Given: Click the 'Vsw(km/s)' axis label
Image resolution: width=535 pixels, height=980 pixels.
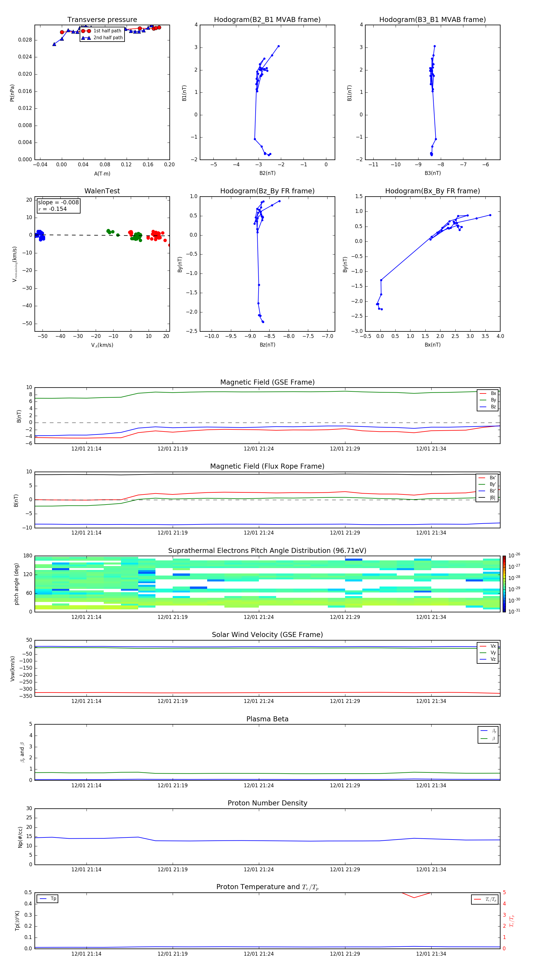Looking at the screenshot, I should click(12, 668).
